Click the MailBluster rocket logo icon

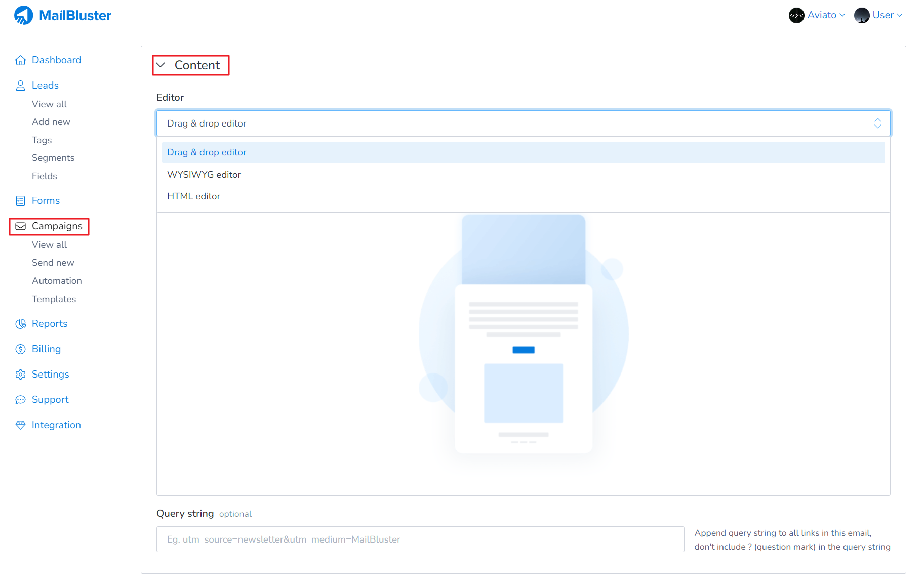click(23, 15)
